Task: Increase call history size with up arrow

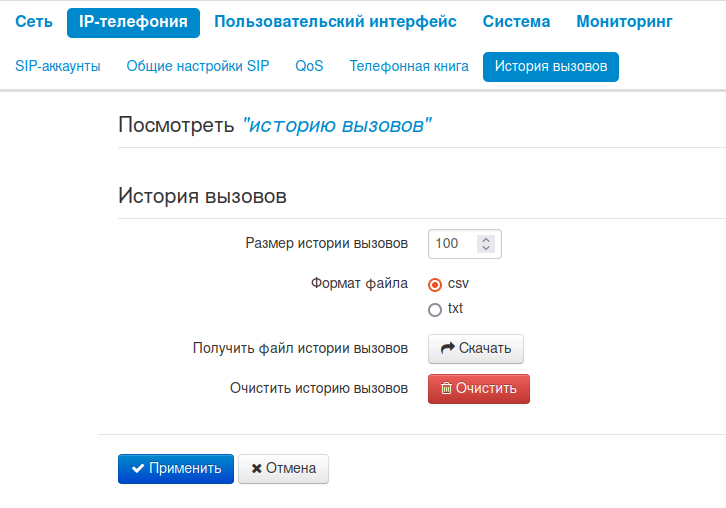Action: pos(486,240)
